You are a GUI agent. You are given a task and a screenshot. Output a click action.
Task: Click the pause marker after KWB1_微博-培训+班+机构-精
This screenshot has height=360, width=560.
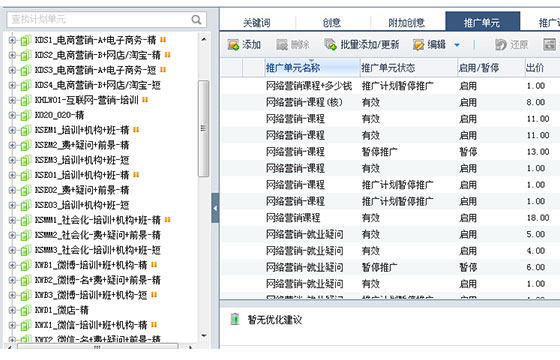pyautogui.click(x=154, y=265)
